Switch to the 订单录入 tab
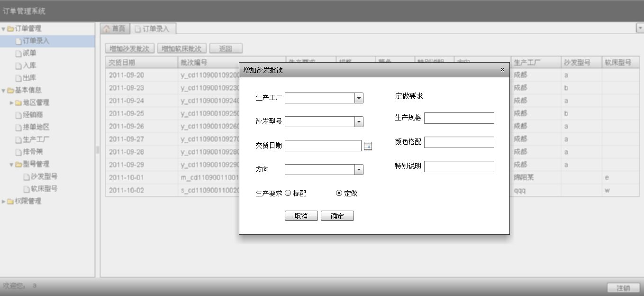Viewport: 644px width, 296px height. 152,28
